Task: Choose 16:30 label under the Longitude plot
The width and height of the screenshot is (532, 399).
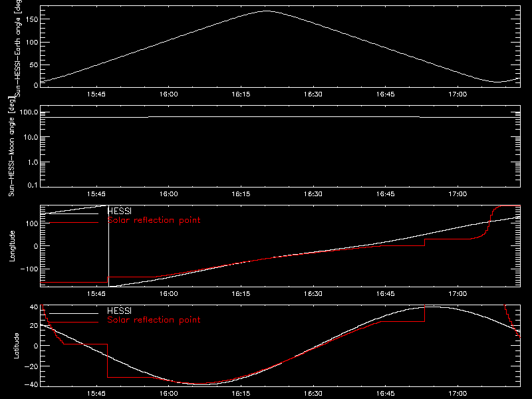Action: [x=313, y=294]
